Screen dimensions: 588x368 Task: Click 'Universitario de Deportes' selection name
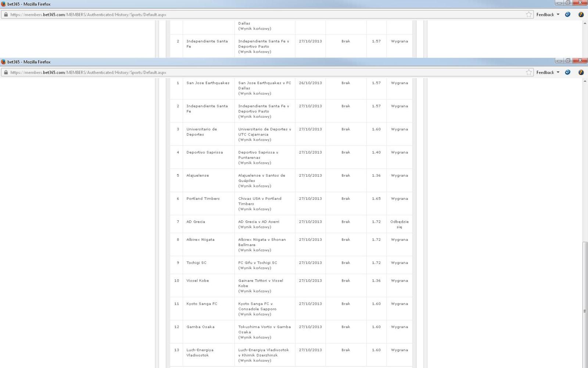tap(202, 132)
